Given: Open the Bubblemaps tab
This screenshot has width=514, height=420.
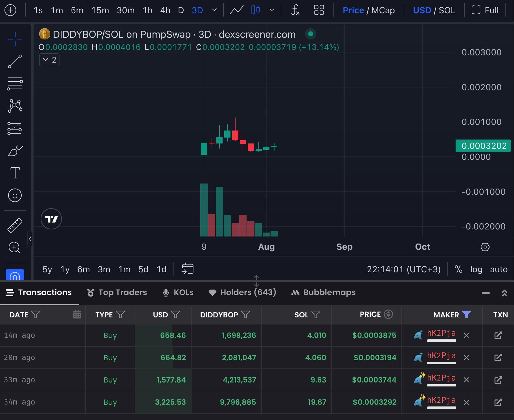Looking at the screenshot, I should (x=323, y=293).
